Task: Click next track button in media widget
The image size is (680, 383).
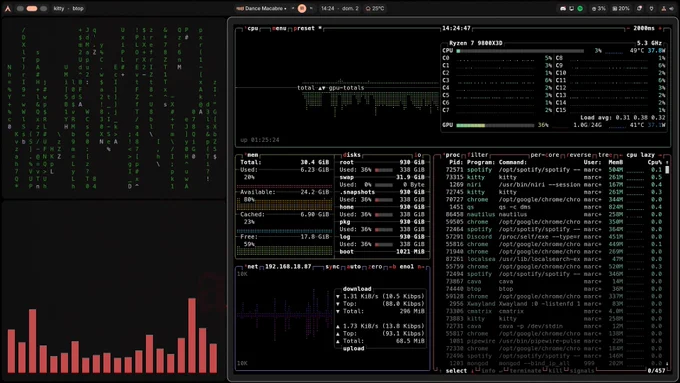Action: 311,8
